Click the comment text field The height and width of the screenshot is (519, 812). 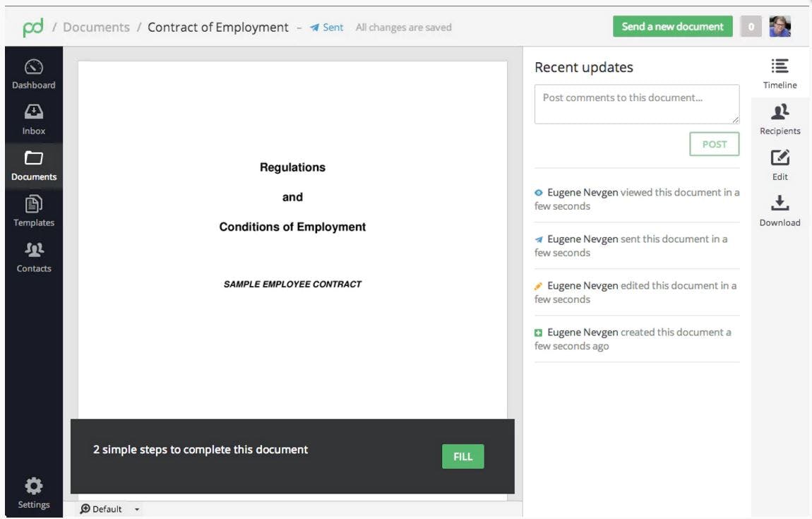click(x=636, y=104)
